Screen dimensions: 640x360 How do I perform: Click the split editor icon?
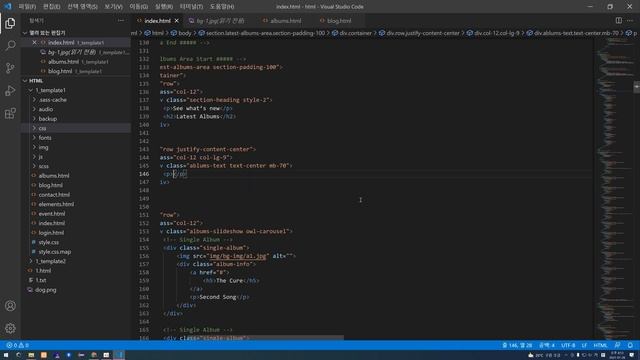coord(619,20)
